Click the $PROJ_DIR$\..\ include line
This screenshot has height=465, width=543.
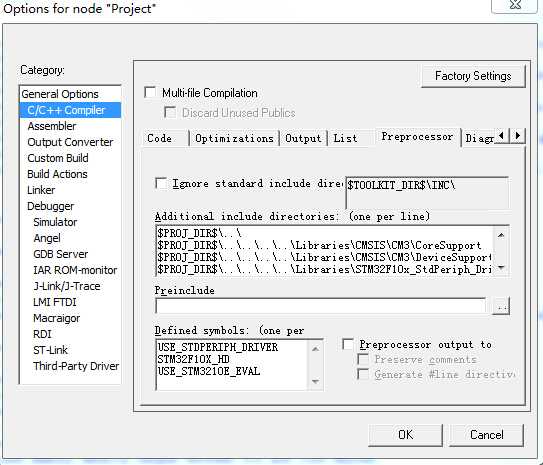tap(199, 233)
